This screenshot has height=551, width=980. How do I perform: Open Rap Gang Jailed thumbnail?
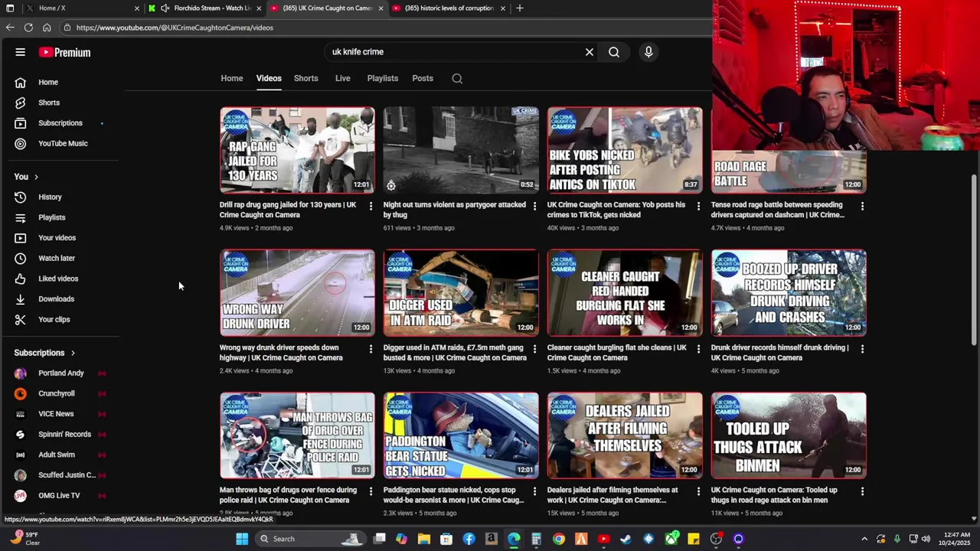point(297,150)
